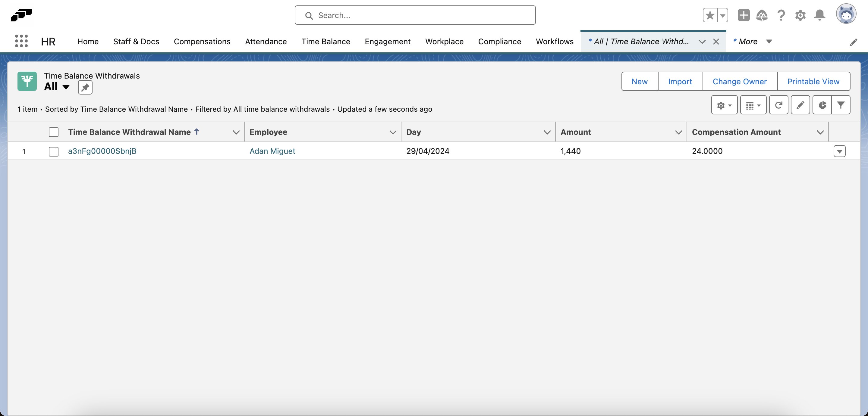The image size is (868, 416).
Task: Open the App Launcher waffle icon
Action: click(21, 41)
